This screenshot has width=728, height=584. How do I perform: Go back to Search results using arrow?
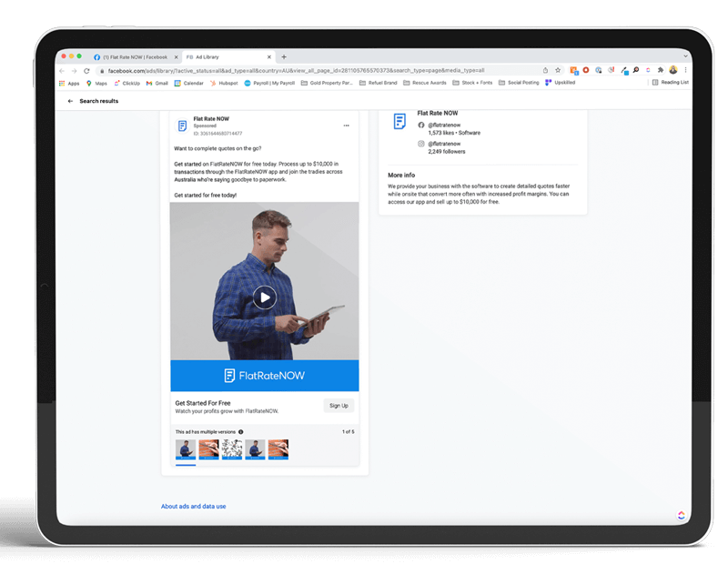70,101
